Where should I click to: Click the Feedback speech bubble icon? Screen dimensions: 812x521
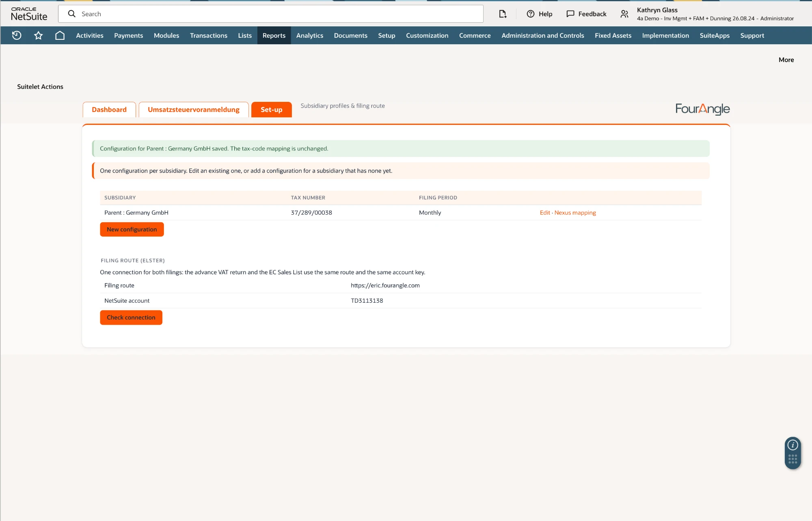570,14
